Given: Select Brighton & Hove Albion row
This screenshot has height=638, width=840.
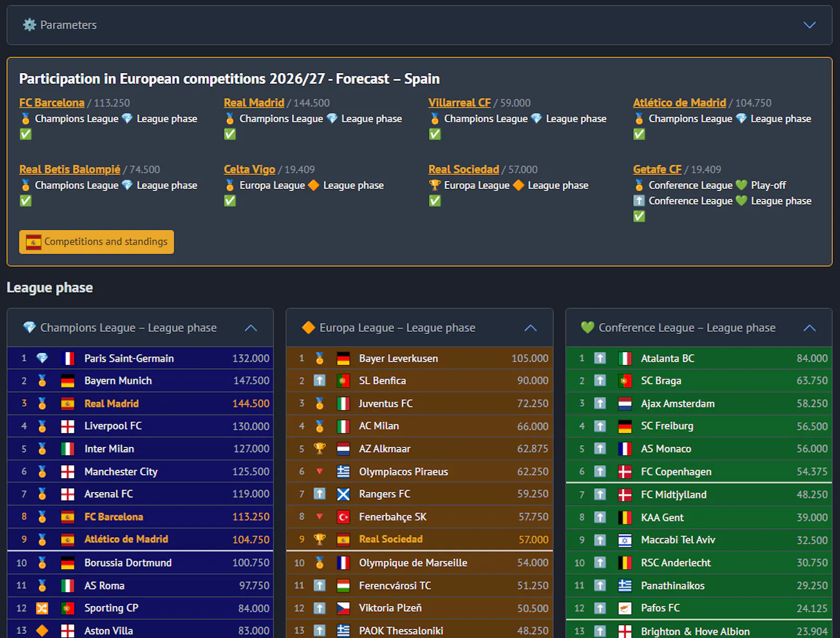Looking at the screenshot, I should tap(699, 631).
